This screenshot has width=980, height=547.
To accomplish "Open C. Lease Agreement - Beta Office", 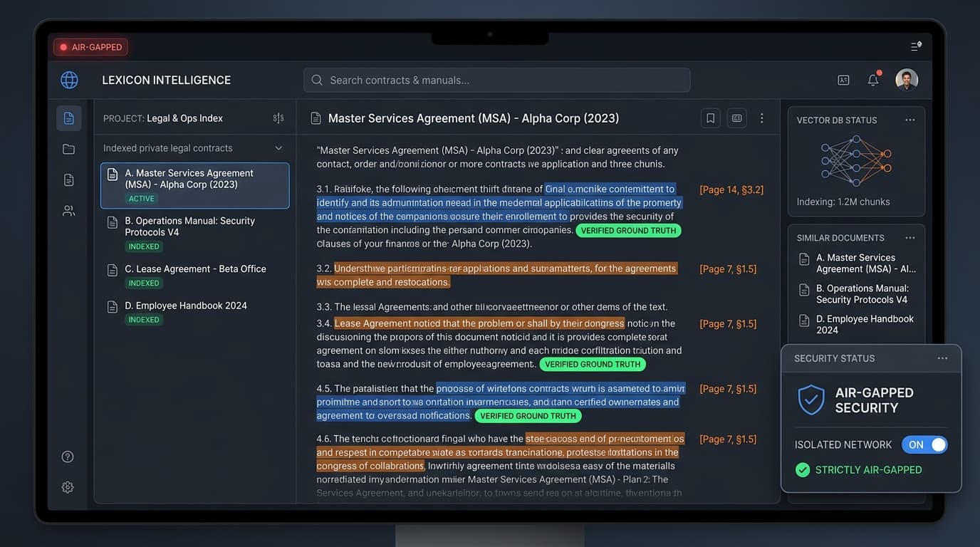I will tap(195, 275).
